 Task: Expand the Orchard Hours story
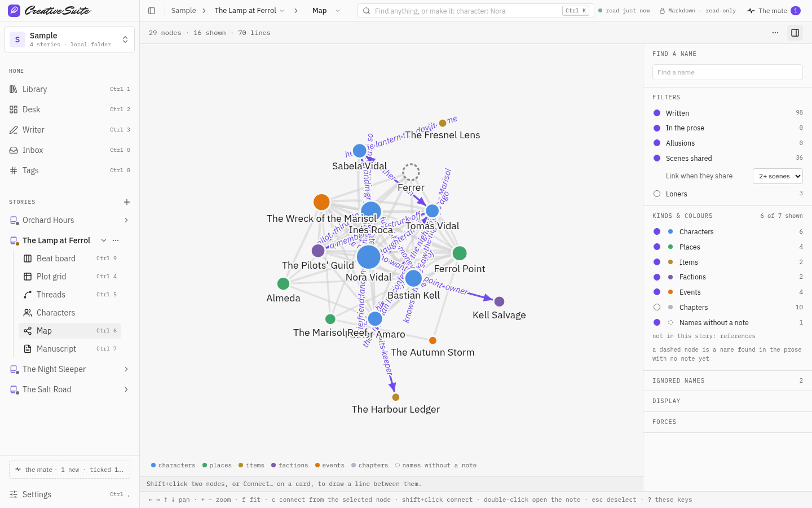pos(126,220)
